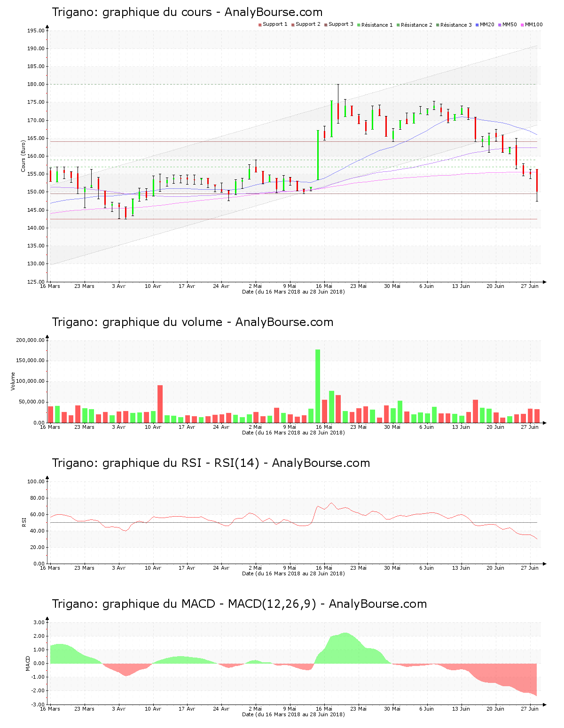This screenshot has height=728, width=564.
Task: Click the tall red volume bar near 10 Avr
Action: coord(160,404)
